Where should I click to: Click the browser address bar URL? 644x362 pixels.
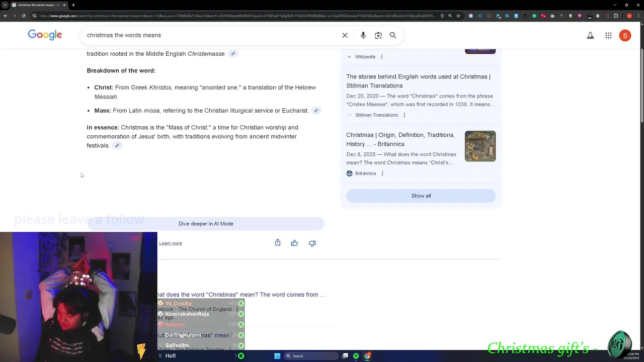pos(236,16)
